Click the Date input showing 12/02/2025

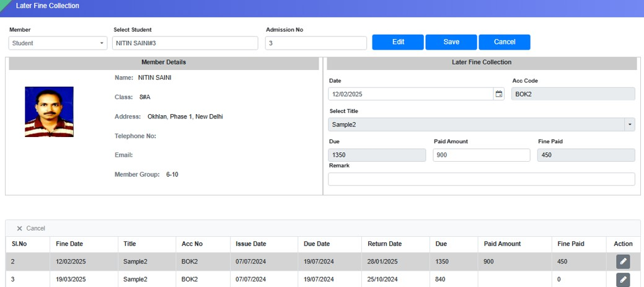410,94
